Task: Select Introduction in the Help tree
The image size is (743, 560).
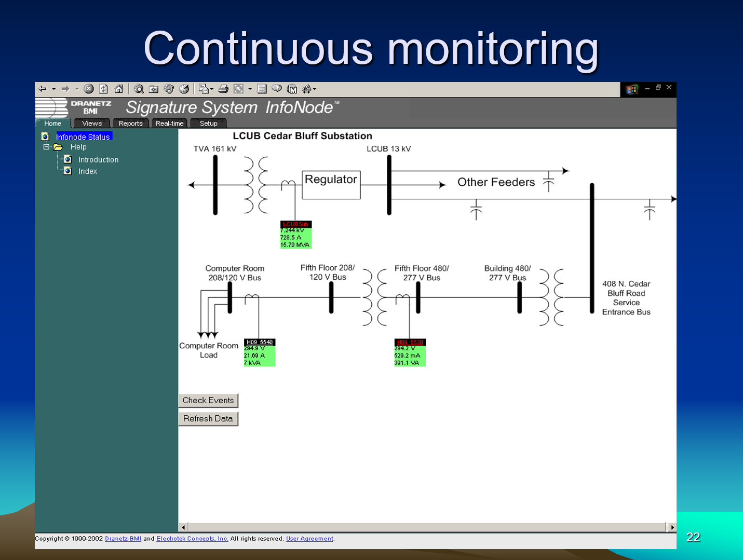Action: point(98,160)
